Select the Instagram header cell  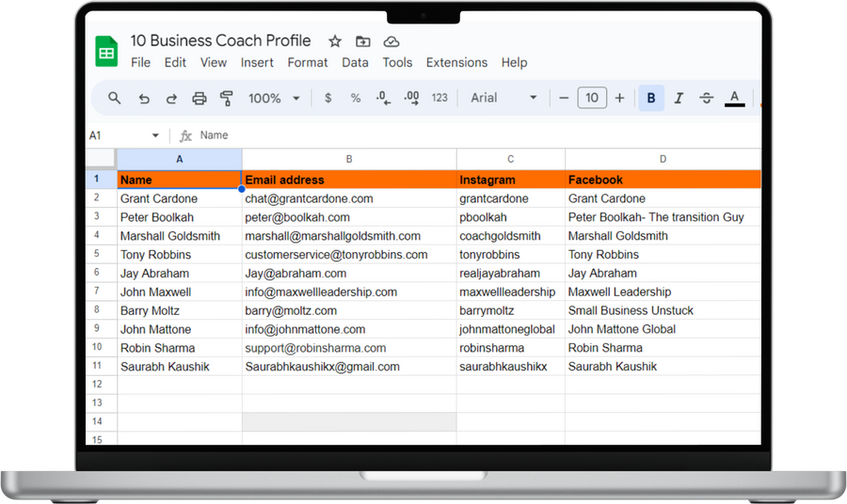click(x=510, y=180)
